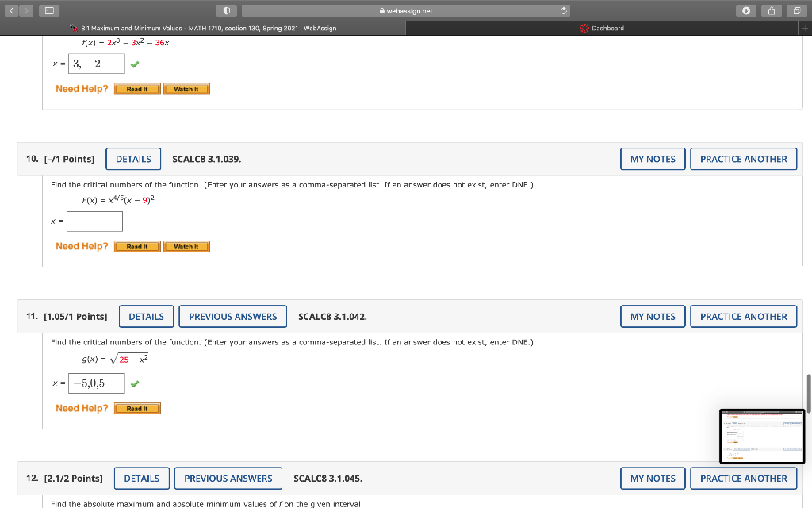The image size is (812, 508).
Task: Click MY NOTES for question 10
Action: pos(652,159)
